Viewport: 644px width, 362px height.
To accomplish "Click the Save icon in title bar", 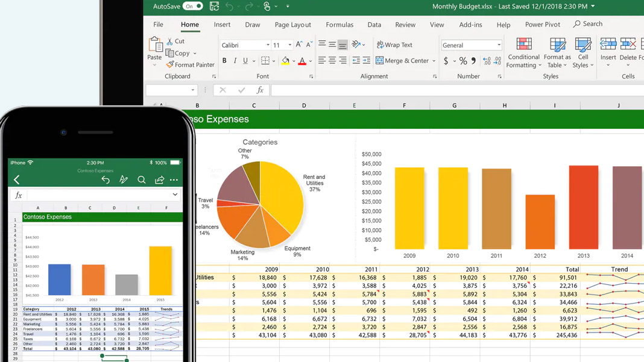I will tap(215, 6).
